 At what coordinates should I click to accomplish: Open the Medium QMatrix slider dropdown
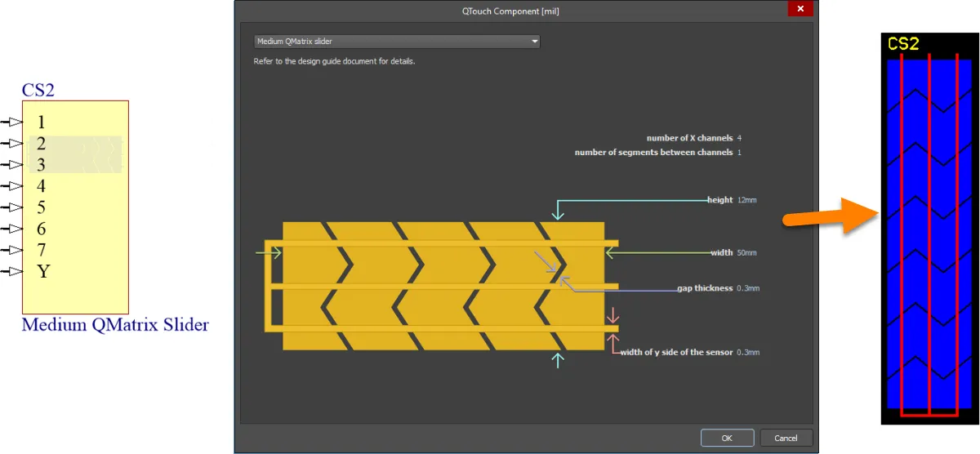[396, 41]
